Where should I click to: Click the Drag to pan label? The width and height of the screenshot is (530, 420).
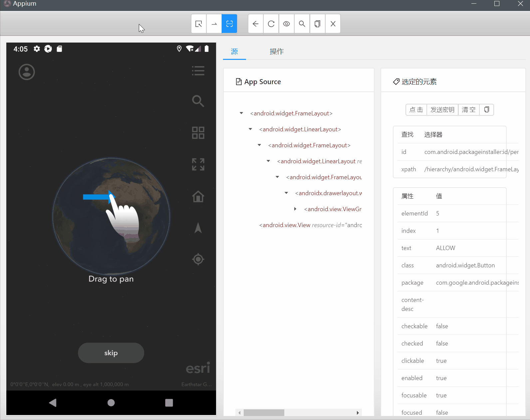111,279
